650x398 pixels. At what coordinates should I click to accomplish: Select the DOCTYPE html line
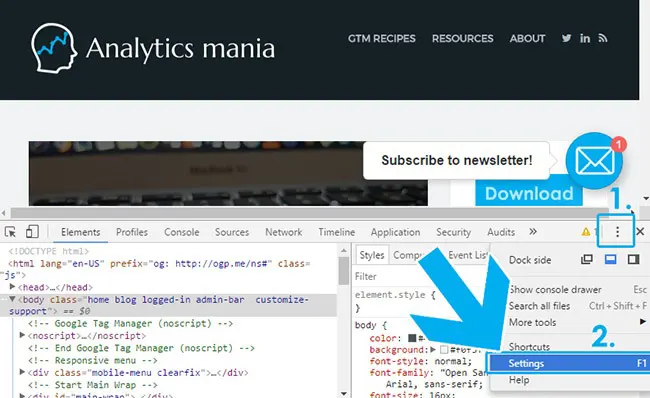pyautogui.click(x=48, y=251)
